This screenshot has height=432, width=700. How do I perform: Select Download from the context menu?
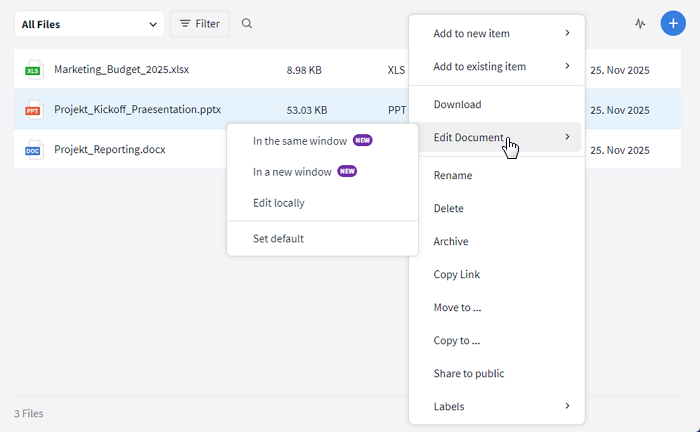(x=457, y=105)
